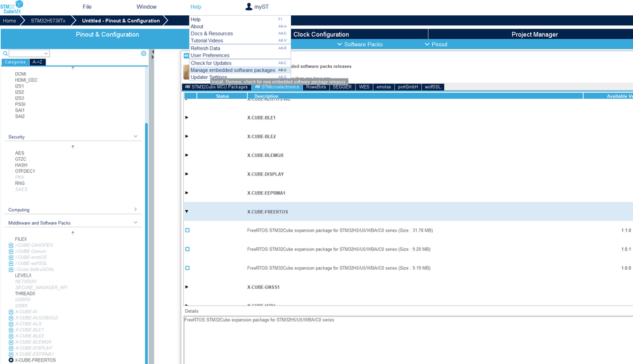Open the myST account icon

pos(248,6)
